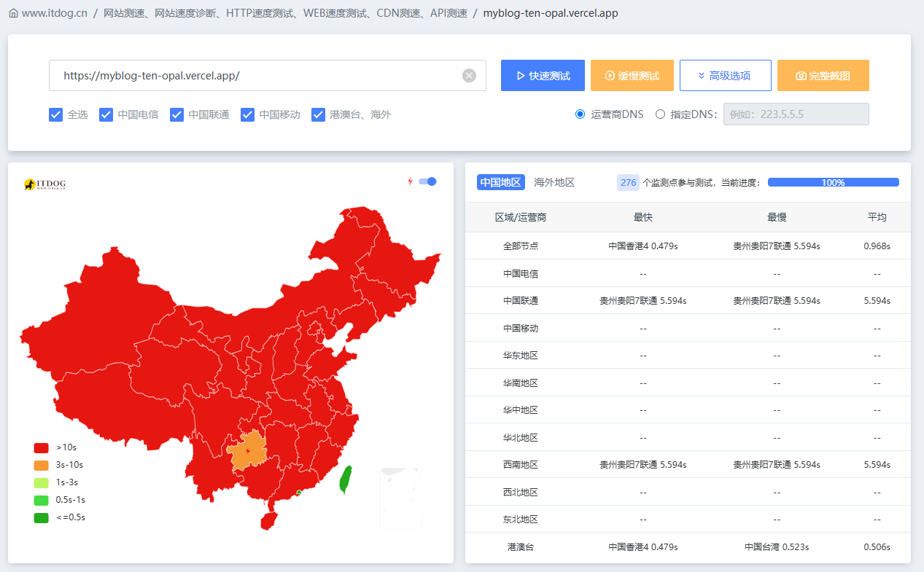Click the home icon in breadcrumb
Viewport: 924px width, 572px height.
click(13, 13)
